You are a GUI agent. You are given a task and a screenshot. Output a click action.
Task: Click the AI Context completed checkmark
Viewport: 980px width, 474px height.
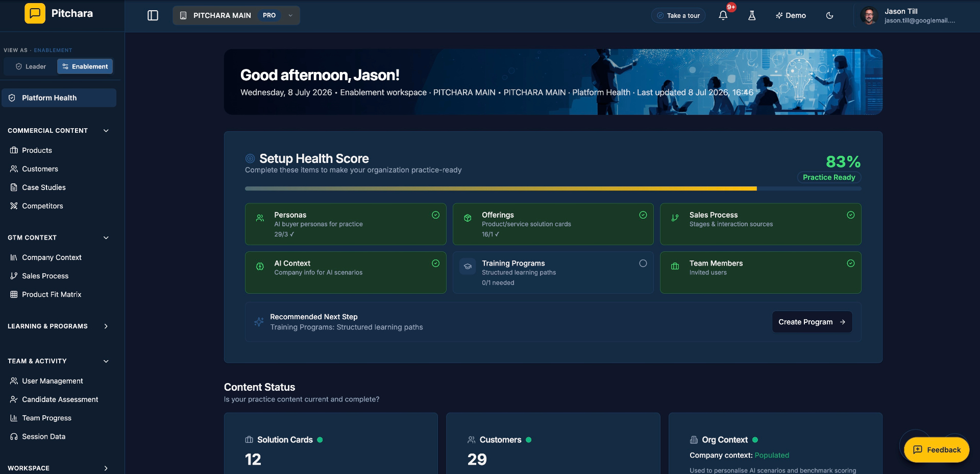[x=435, y=263]
